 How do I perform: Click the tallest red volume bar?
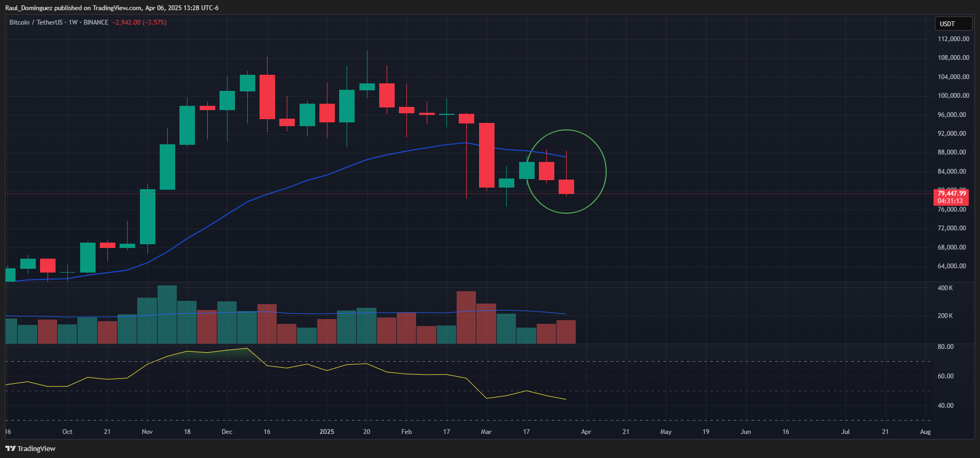point(466,317)
